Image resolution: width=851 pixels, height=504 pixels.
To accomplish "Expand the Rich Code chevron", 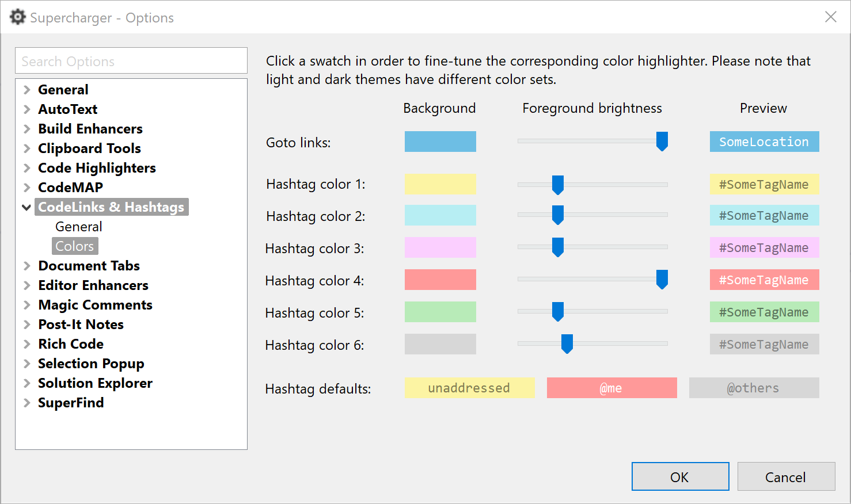I will click(26, 344).
